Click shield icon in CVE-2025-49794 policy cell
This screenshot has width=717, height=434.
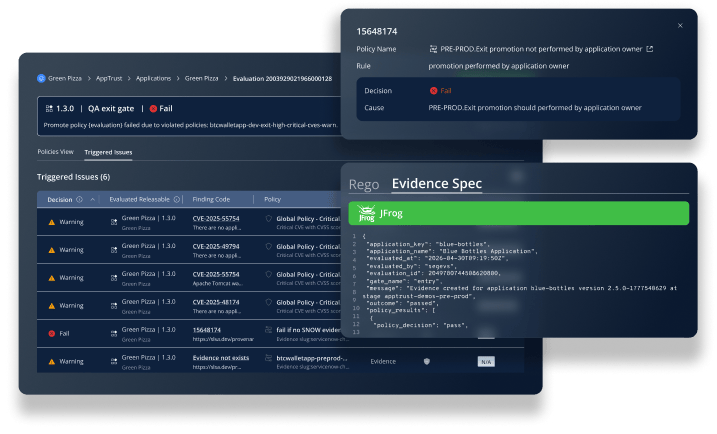(x=268, y=246)
